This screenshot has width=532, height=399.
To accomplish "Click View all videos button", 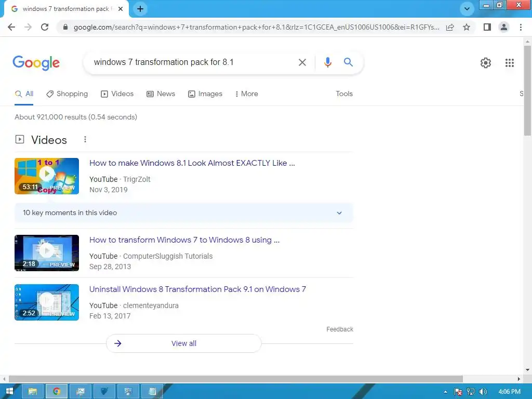I will pos(183,343).
